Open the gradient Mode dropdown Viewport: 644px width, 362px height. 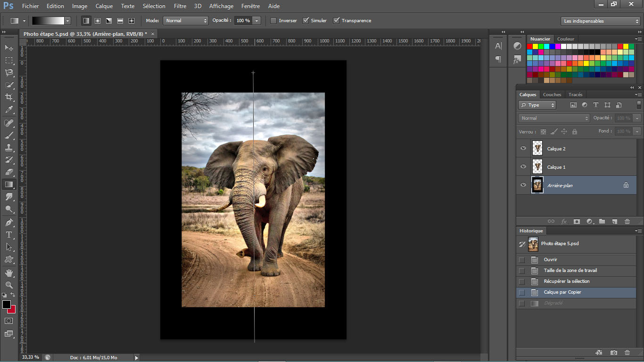(185, 21)
